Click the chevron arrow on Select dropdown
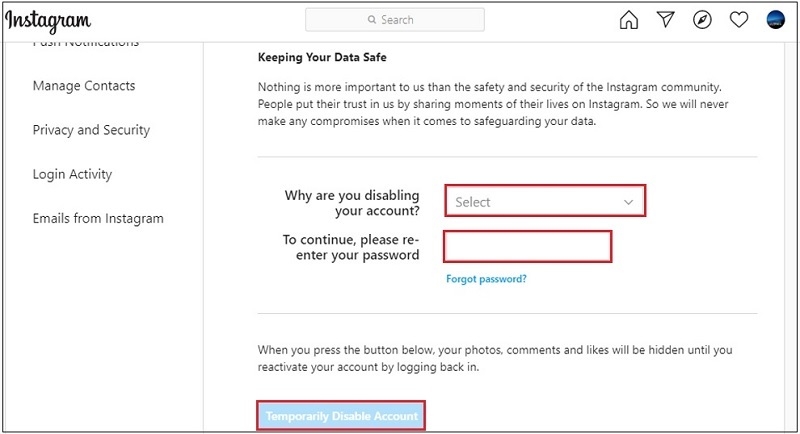Viewport: 800px width, 434px height. point(628,201)
